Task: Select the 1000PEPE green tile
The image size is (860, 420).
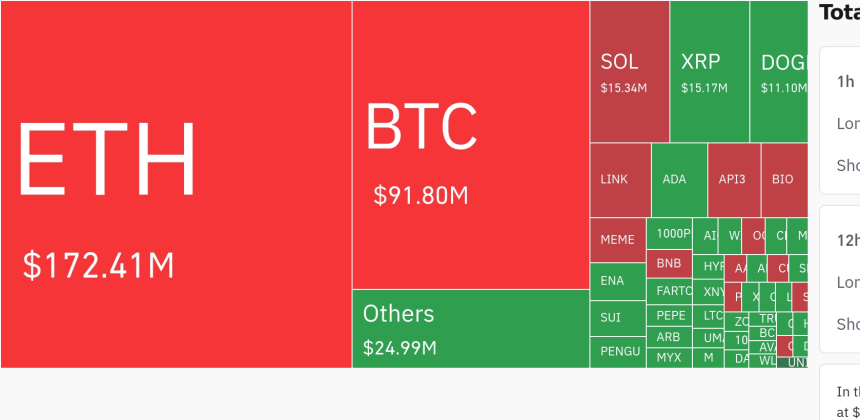Action: pyautogui.click(x=669, y=233)
